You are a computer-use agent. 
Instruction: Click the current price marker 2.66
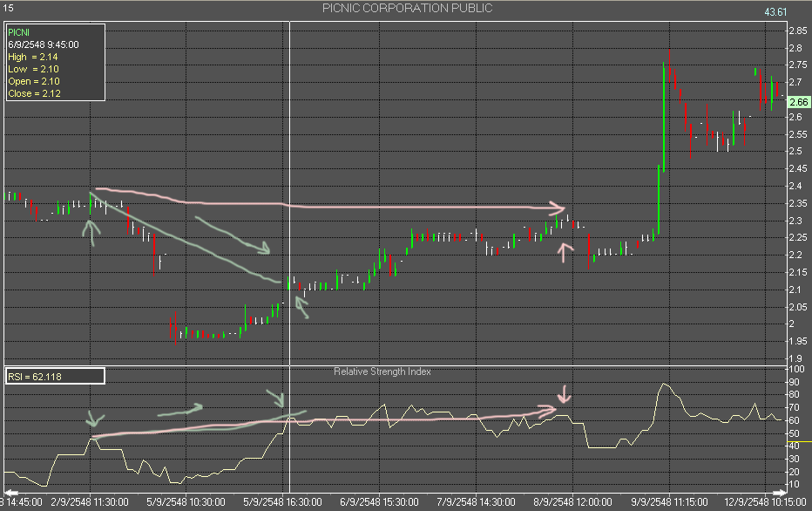[x=799, y=102]
